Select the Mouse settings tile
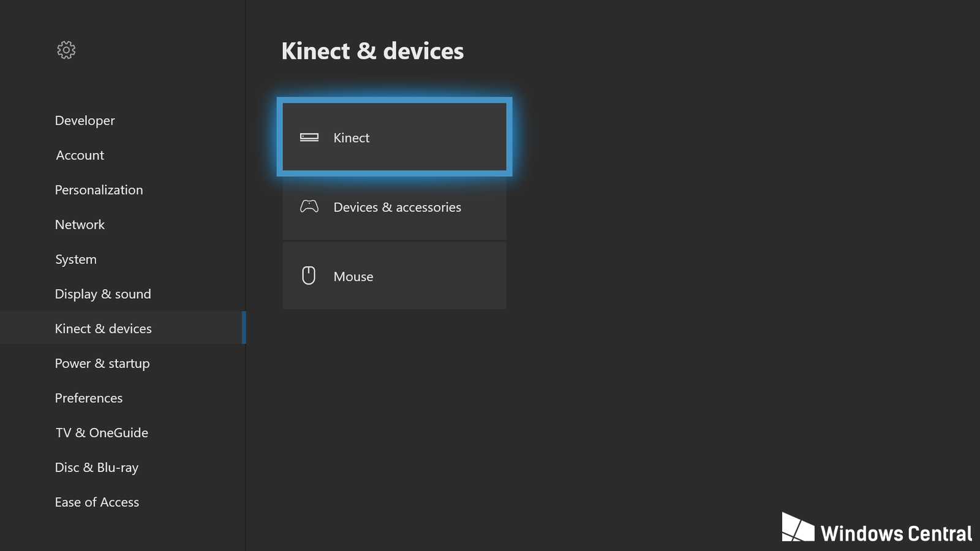980x551 pixels. (x=394, y=276)
